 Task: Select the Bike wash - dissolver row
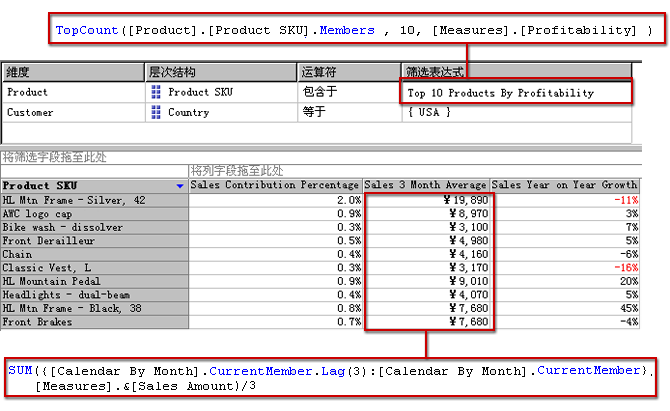(x=94, y=227)
